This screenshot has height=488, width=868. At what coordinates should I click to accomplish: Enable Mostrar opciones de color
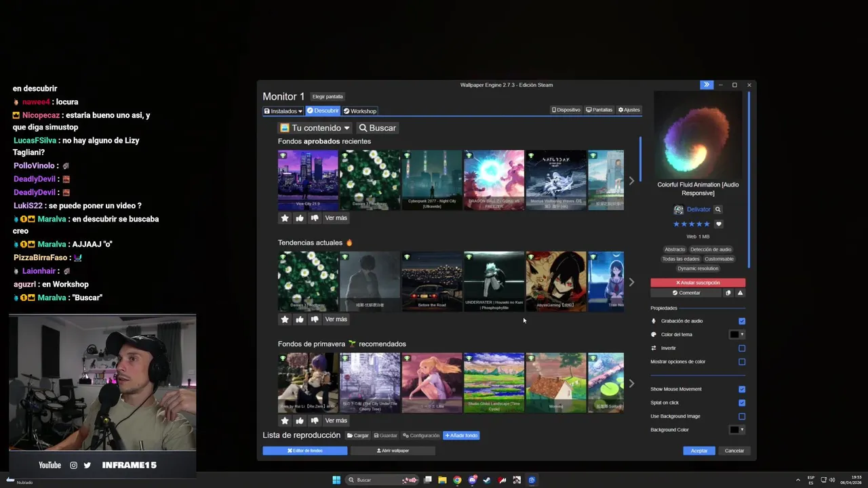742,362
